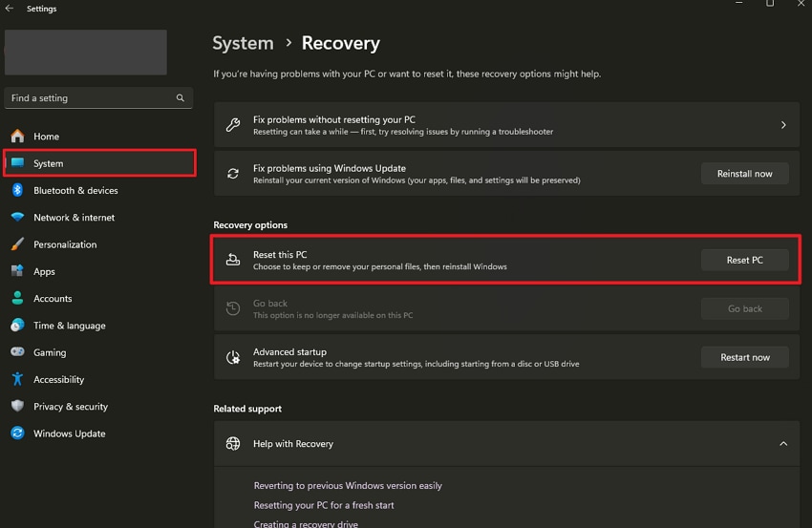This screenshot has width=812, height=528.
Task: Collapse the Help with Recovery section
Action: pos(783,444)
